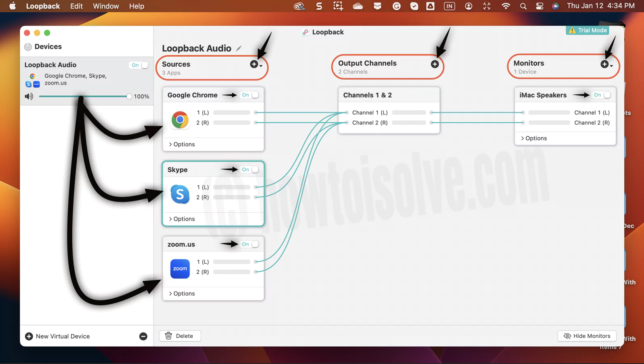Click the cloud icon in menu bar
Image resolution: width=644 pixels, height=364 pixels.
pyautogui.click(x=358, y=6)
